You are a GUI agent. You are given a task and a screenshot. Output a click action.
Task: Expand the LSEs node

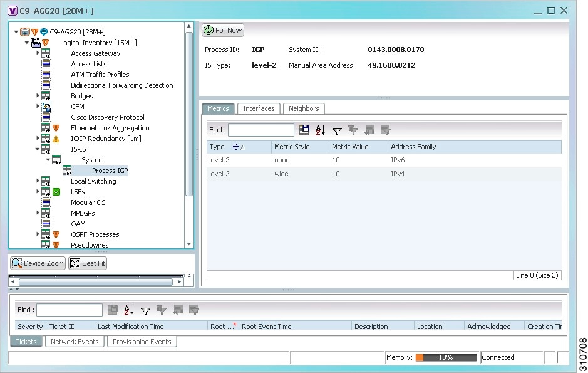click(x=38, y=191)
